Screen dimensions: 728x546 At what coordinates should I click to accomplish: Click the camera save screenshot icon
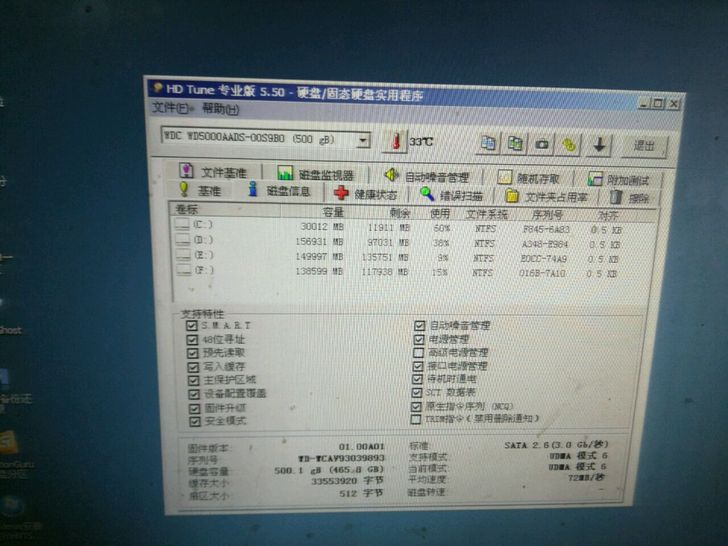click(x=541, y=145)
